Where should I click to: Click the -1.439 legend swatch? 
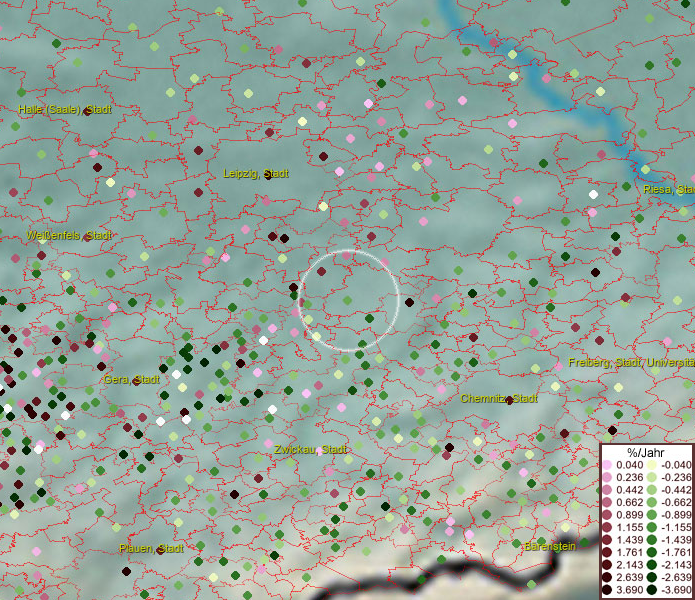[652, 540]
